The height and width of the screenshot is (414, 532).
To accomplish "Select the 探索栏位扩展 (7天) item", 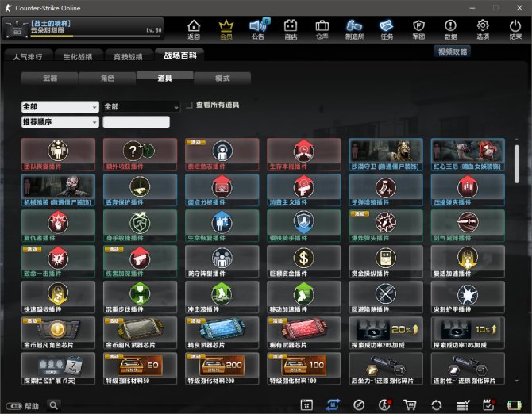I will click(x=58, y=369).
